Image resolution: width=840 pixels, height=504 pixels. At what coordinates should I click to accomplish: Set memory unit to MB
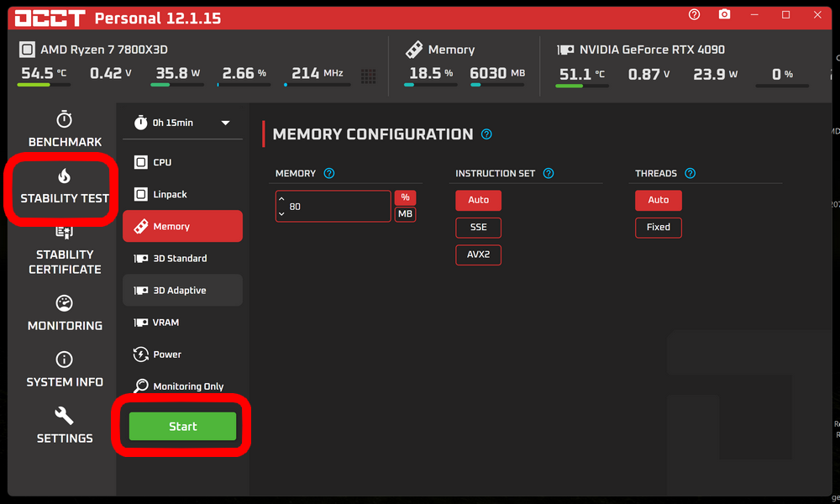coord(405,213)
